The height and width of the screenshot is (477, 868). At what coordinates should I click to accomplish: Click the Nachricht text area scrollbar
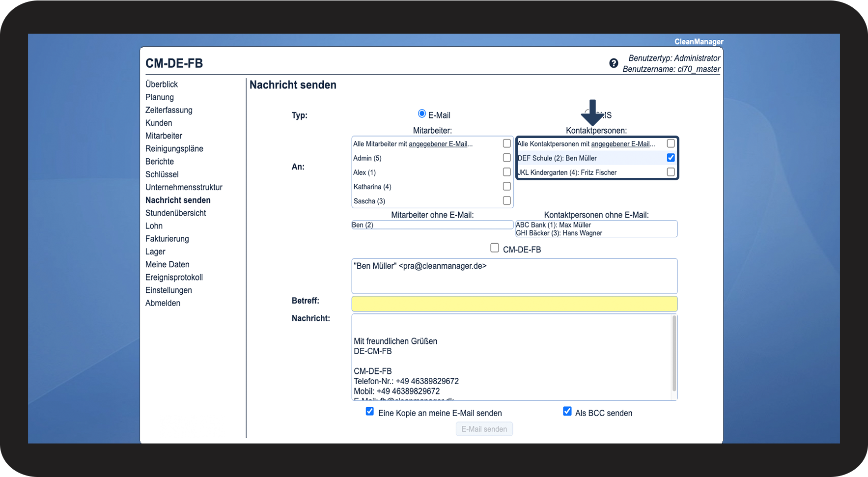coord(674,354)
